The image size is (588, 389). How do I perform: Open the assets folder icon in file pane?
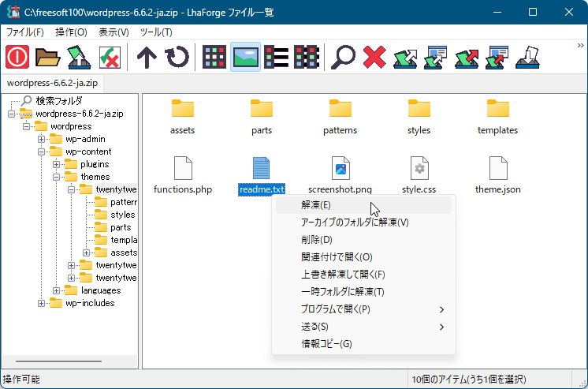183,109
